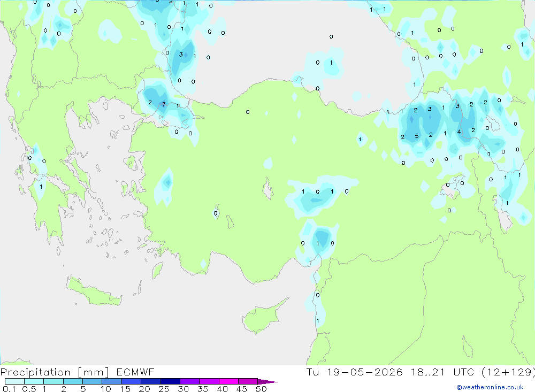Click the '0.5' legend scale label
Screen dimensions: 535x392
(29, 389)
